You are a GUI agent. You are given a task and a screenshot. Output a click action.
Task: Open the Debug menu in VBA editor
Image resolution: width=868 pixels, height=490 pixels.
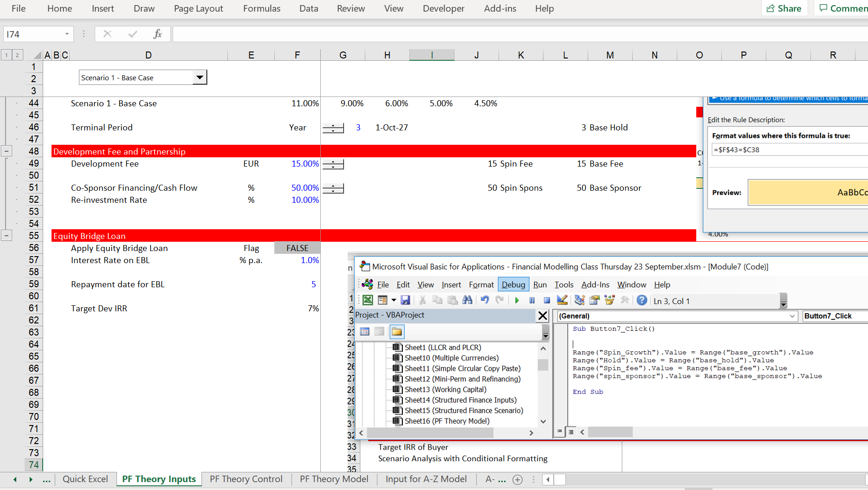pos(513,284)
